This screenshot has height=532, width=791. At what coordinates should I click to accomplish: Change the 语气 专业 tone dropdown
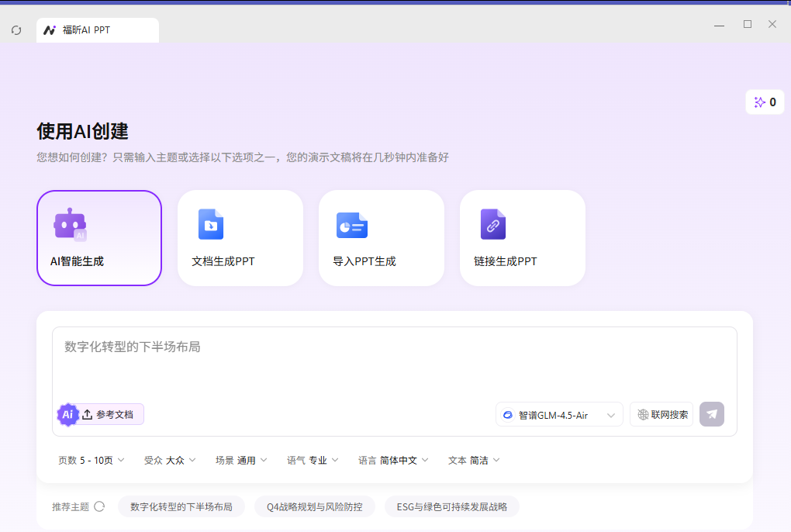pos(313,461)
